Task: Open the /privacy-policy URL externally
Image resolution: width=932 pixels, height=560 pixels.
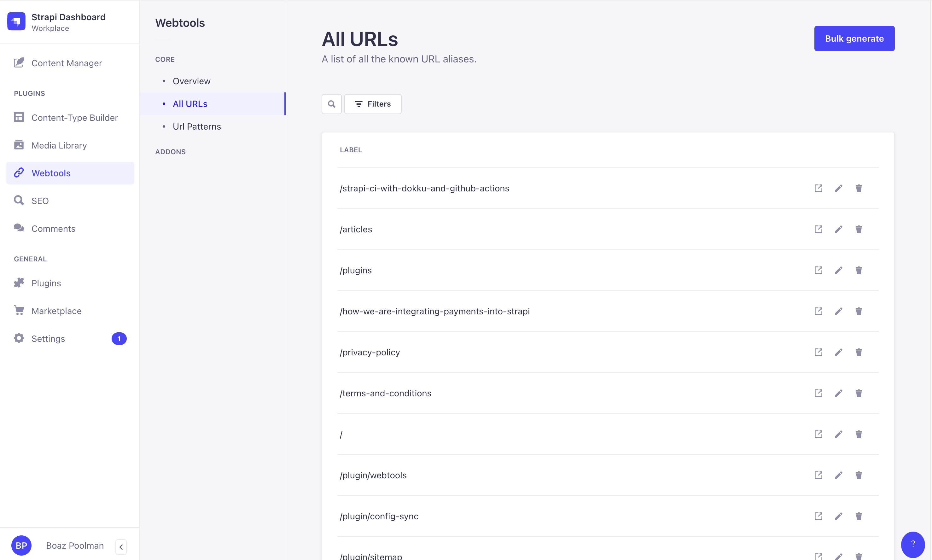Action: pyautogui.click(x=818, y=353)
